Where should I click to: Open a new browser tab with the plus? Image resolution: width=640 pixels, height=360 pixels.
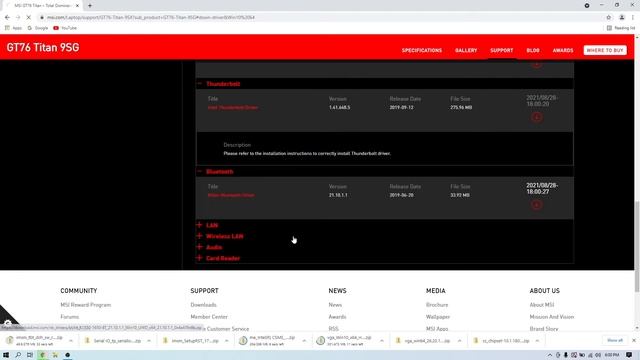pos(90,6)
